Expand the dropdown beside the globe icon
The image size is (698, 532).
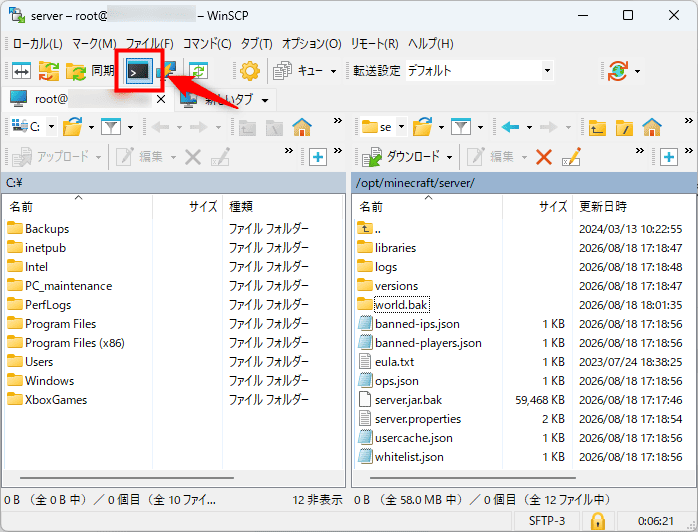(x=637, y=71)
